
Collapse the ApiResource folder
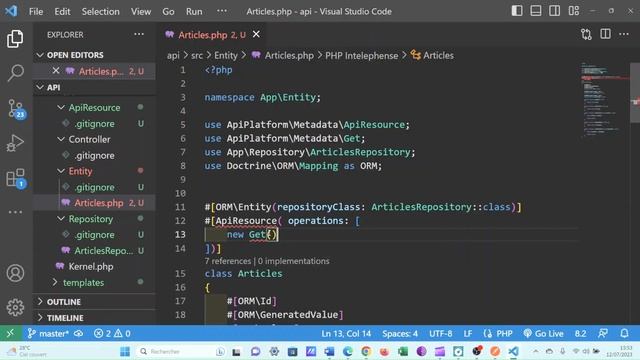[94, 107]
